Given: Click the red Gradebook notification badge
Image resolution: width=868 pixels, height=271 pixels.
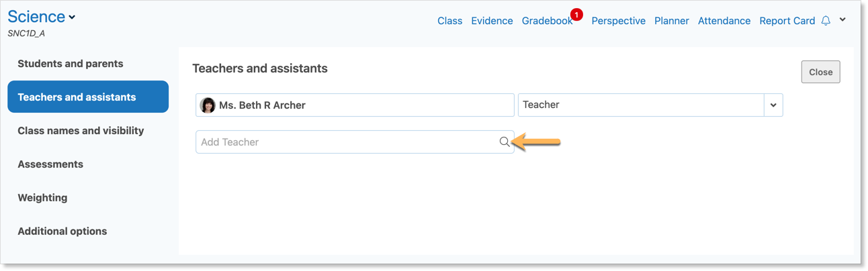Looking at the screenshot, I should [x=576, y=14].
